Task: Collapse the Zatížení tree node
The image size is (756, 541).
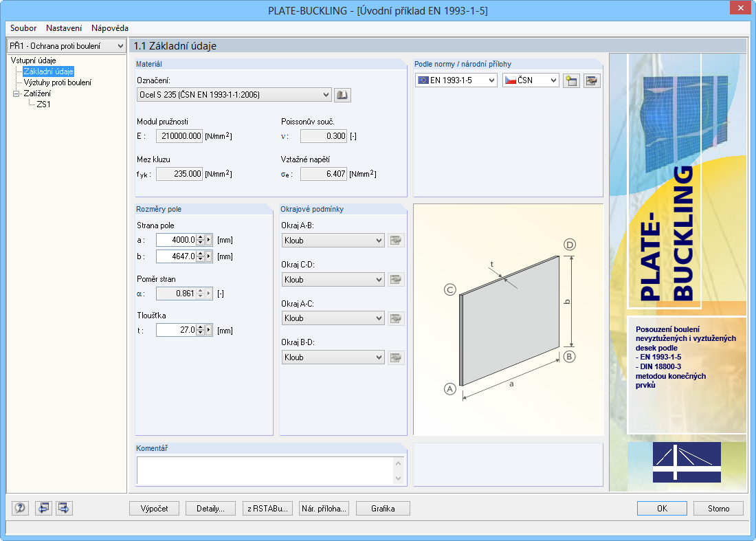Action: click(16, 93)
